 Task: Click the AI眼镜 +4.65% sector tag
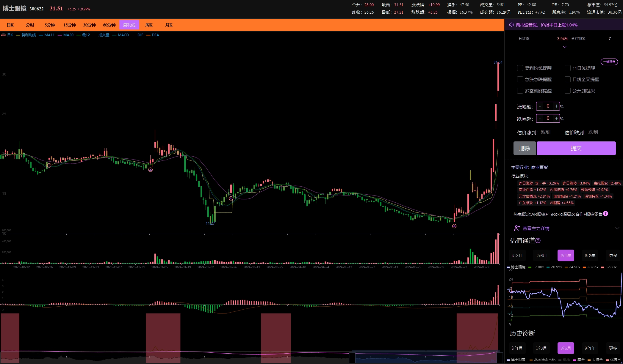click(562, 203)
